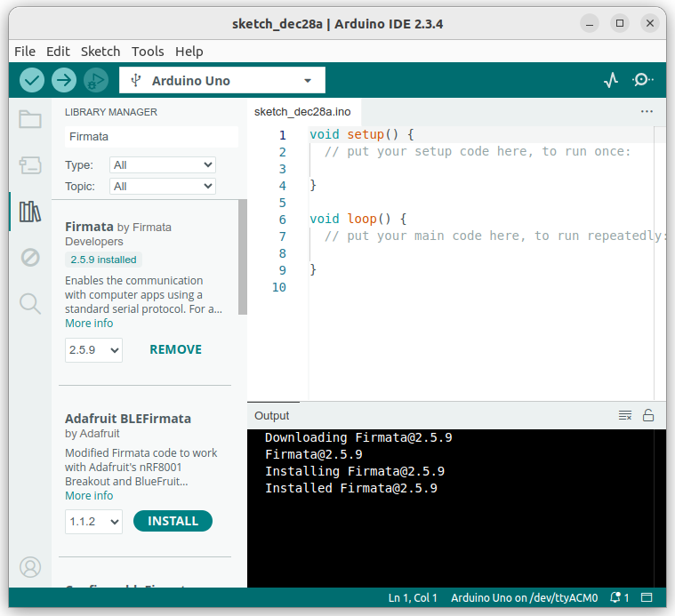Viewport: 675px width, 616px height.
Task: Open More info for Adafruit BLEFirmata
Action: coord(89,496)
